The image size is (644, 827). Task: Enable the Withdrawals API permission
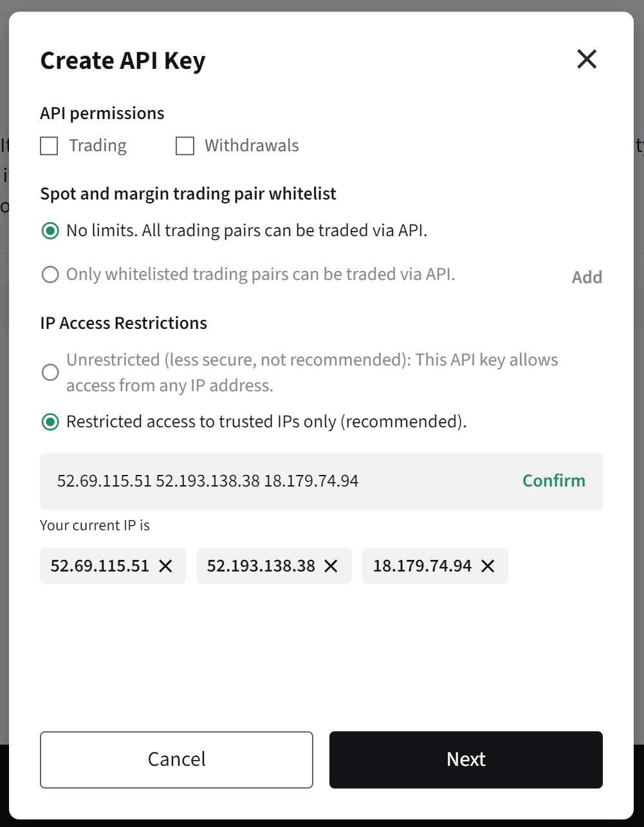[185, 145]
